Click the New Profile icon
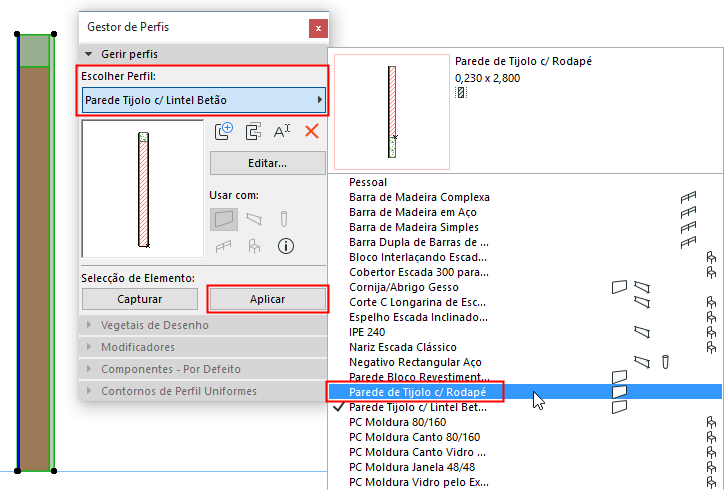The image size is (724, 490). (224, 131)
